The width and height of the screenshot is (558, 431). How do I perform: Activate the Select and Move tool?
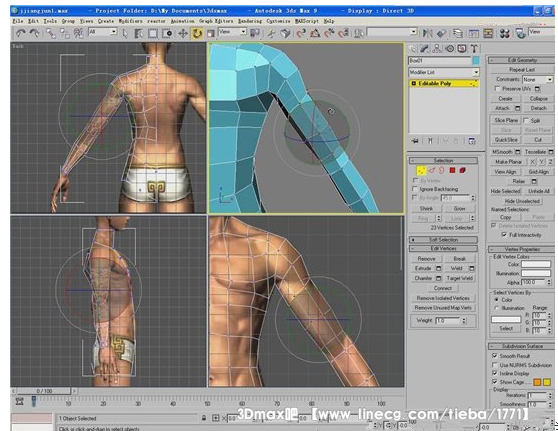tap(183, 33)
